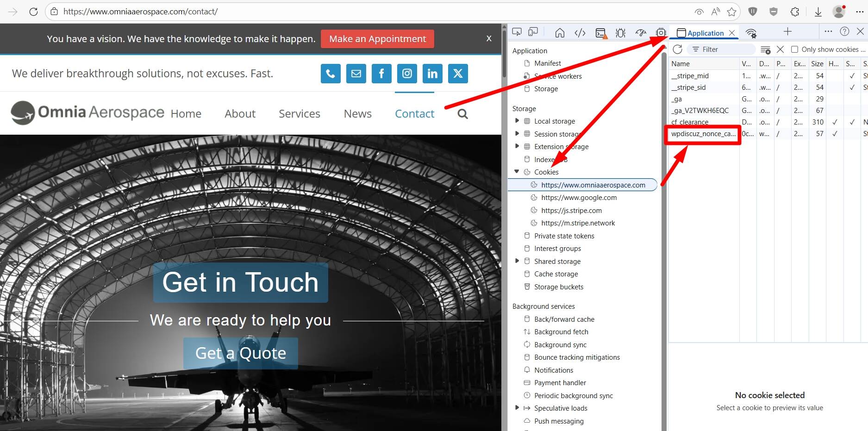Screen dimensions: 868x431
Task: Expand Shared storage in sidebar
Action: 517,261
